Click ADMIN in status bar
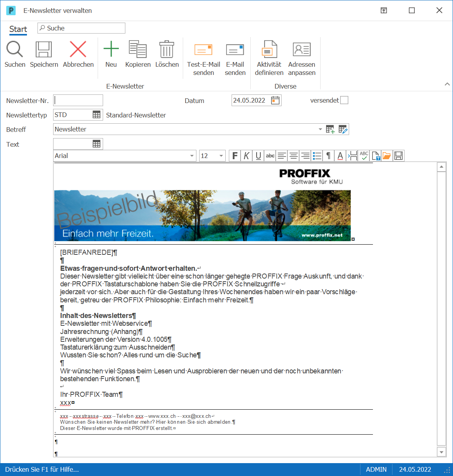 tap(376, 469)
